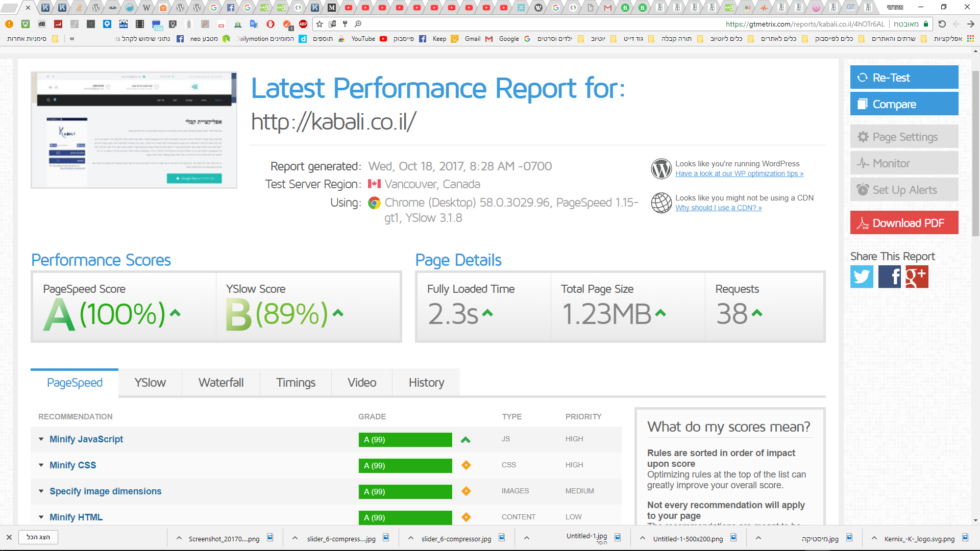The image size is (980, 551).
Task: Click the dB extension icon in toolbar
Action: (x=42, y=24)
